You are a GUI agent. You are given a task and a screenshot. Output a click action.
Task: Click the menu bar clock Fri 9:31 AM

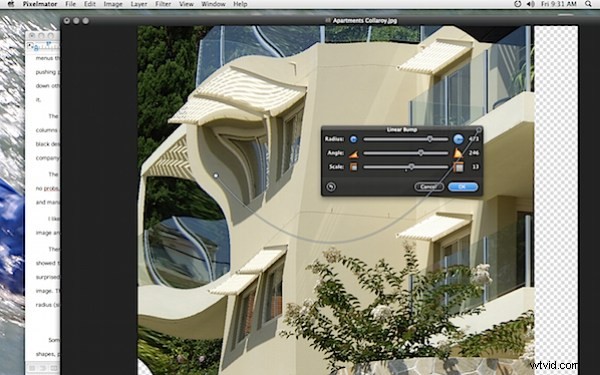559,4
